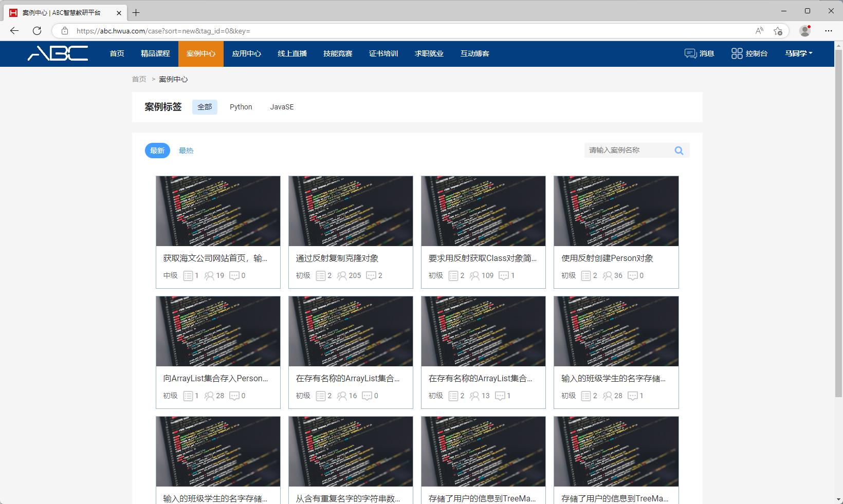Screen dimensions: 843x504
Task: Click chapter icon on 使用反射创建Person对象 card
Action: (586, 276)
